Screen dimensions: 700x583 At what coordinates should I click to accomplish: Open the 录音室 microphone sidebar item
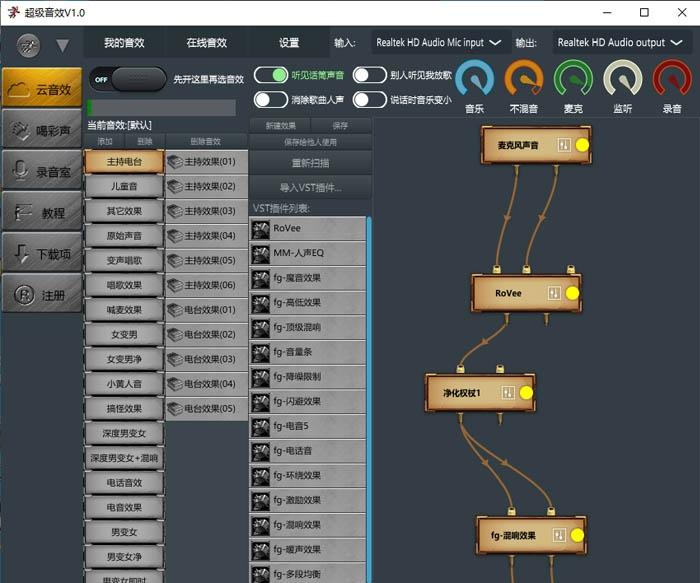coord(41,171)
